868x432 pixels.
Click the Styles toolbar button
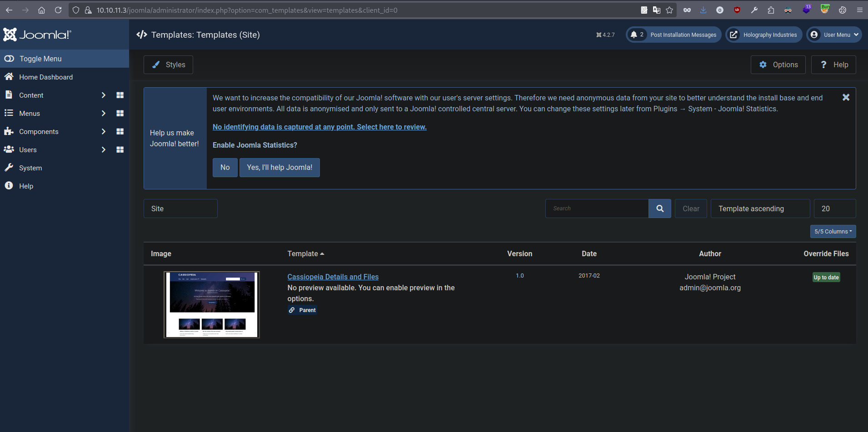168,65
